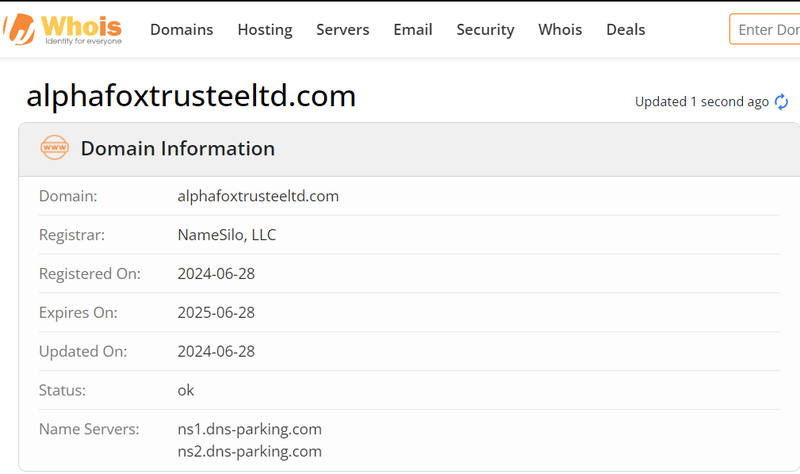Click the ns1.dns-parking.com name server
Screen dimensions: 800x474
tap(249, 429)
